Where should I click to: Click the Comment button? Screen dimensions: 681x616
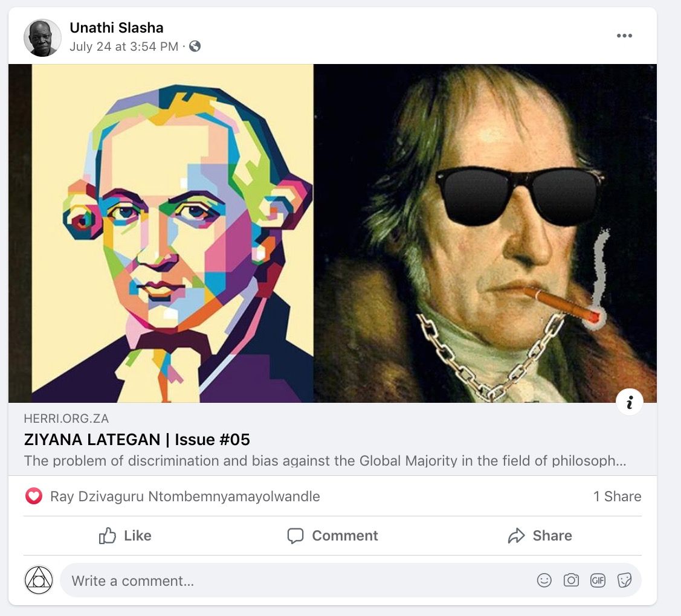coord(332,536)
